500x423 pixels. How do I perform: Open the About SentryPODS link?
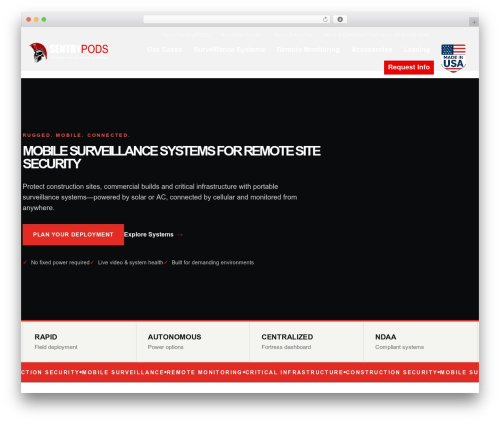186,35
